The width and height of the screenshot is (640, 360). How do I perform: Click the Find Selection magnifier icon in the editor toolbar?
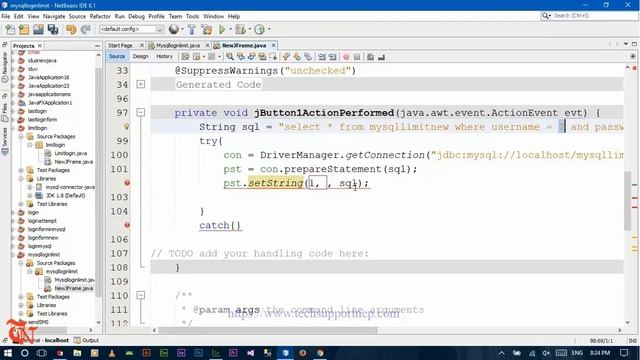coord(230,57)
